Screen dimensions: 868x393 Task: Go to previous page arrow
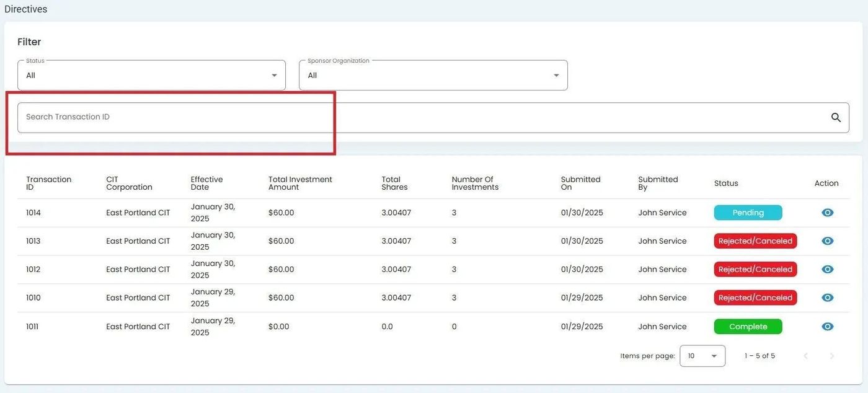[806, 356]
